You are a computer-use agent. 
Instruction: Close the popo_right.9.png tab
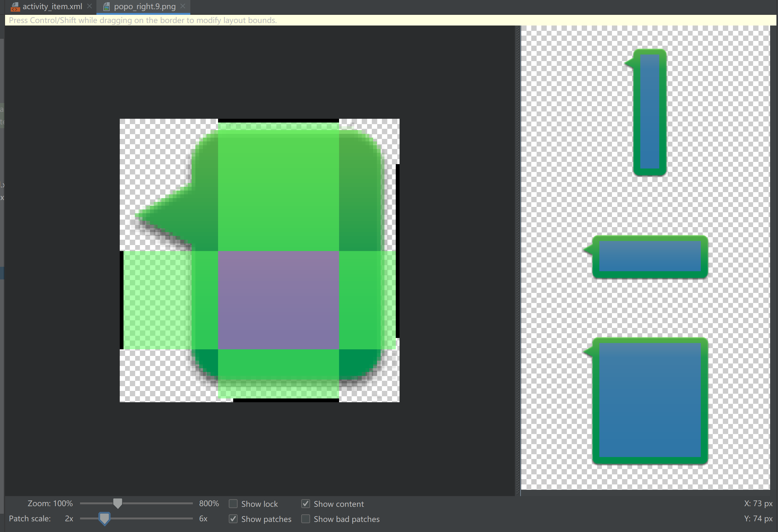coord(183,6)
